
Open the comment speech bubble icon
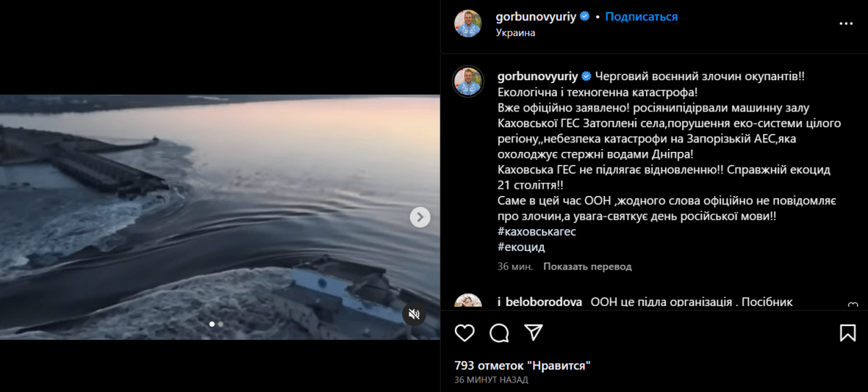tap(499, 333)
